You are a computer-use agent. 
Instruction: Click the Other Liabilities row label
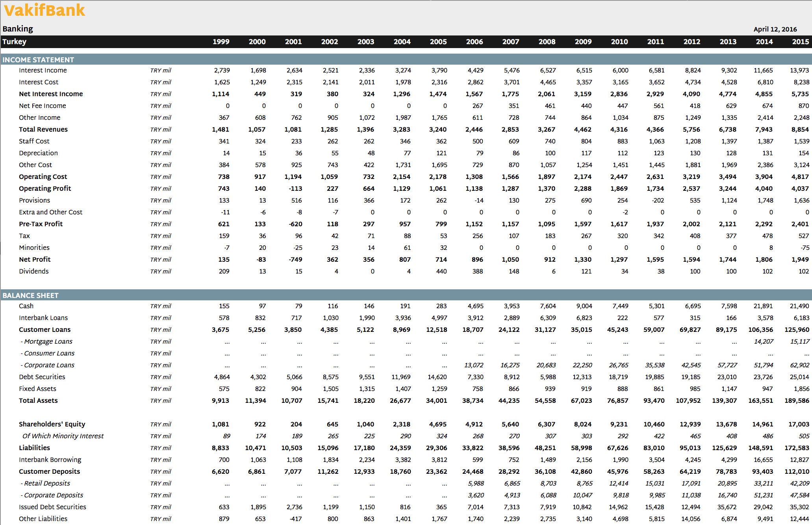(43, 519)
